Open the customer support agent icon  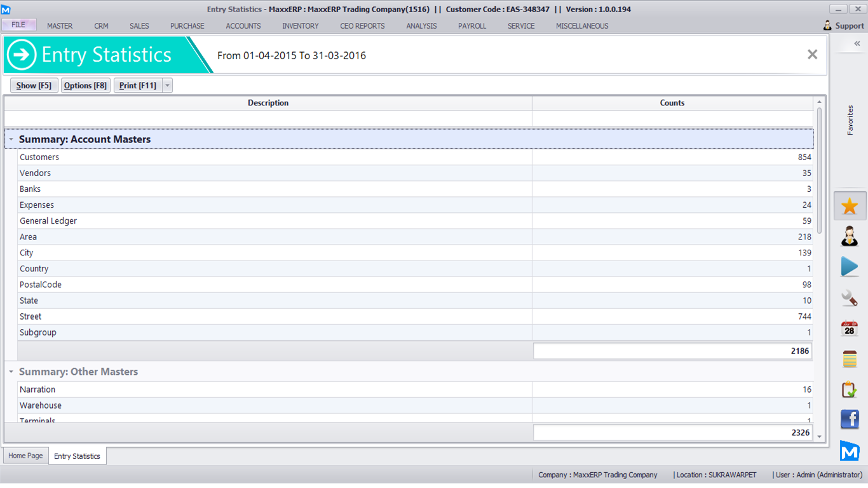coord(850,236)
